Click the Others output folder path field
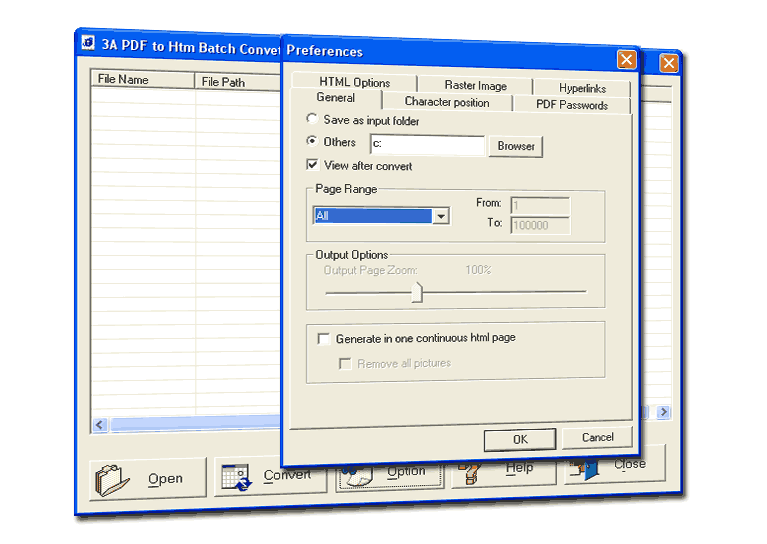 click(x=428, y=145)
